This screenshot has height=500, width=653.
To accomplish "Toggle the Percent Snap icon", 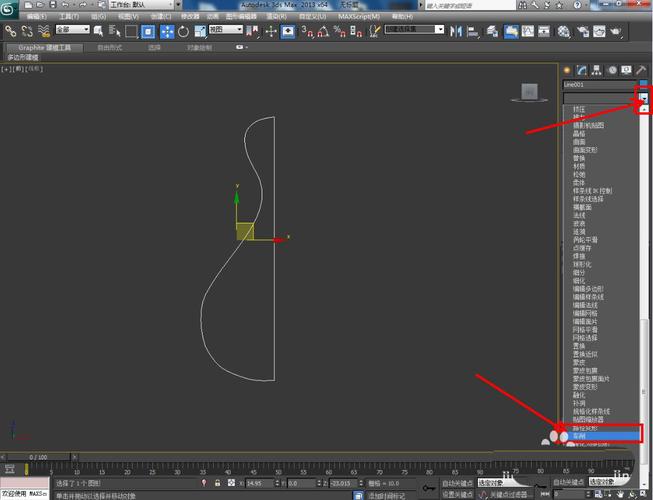I will click(340, 32).
